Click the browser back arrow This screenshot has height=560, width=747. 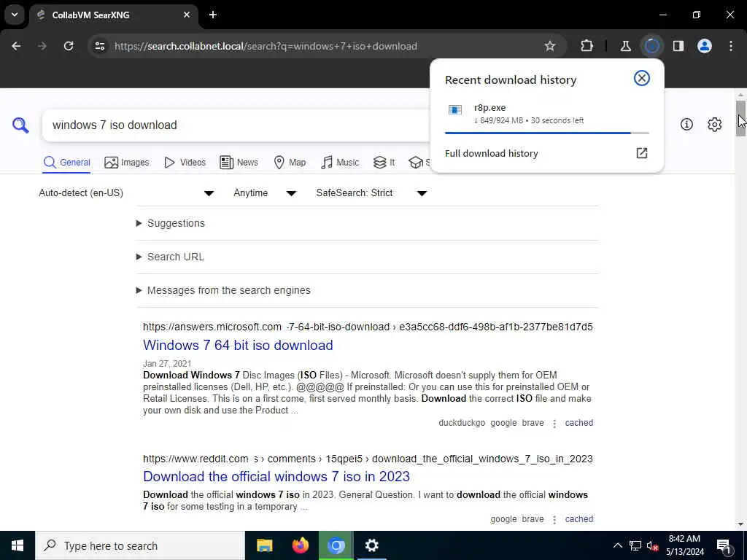[16, 46]
